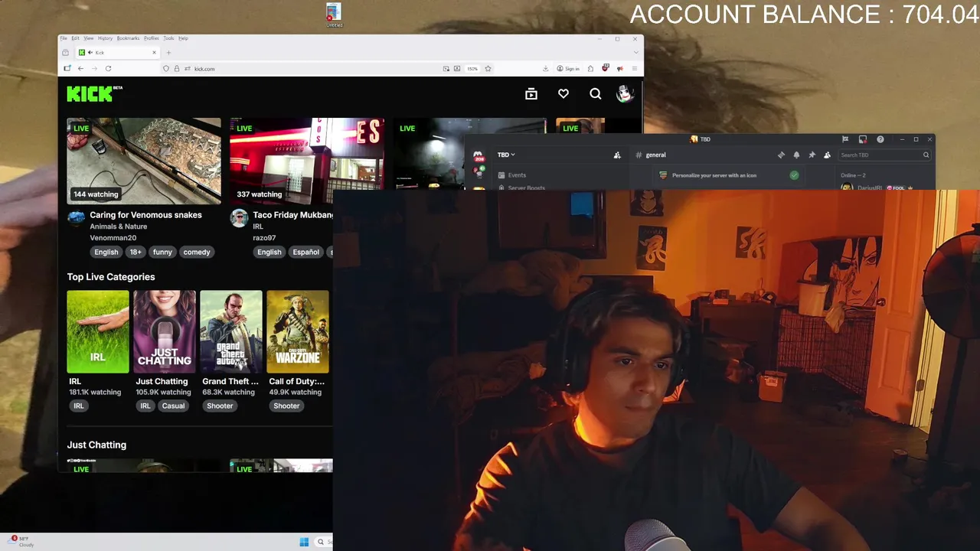Open Firefox extensions puzzle icon
Screen dimensions: 980x551
click(590, 69)
